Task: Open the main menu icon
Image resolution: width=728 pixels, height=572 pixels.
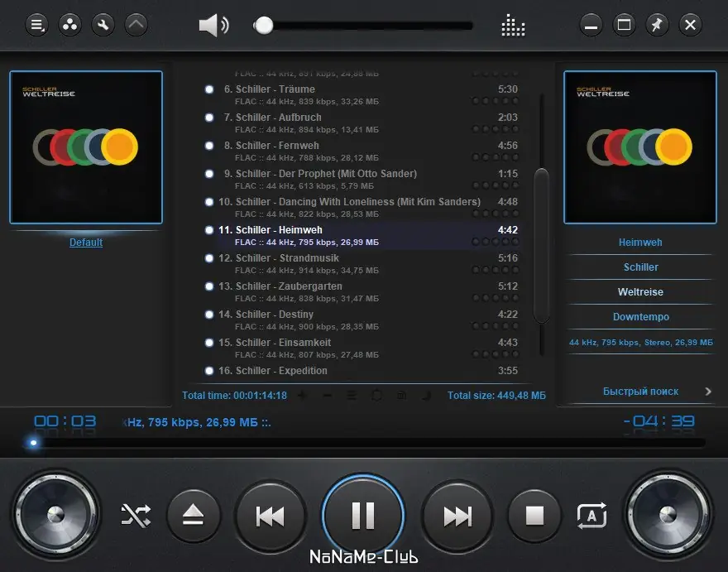Action: coord(36,25)
